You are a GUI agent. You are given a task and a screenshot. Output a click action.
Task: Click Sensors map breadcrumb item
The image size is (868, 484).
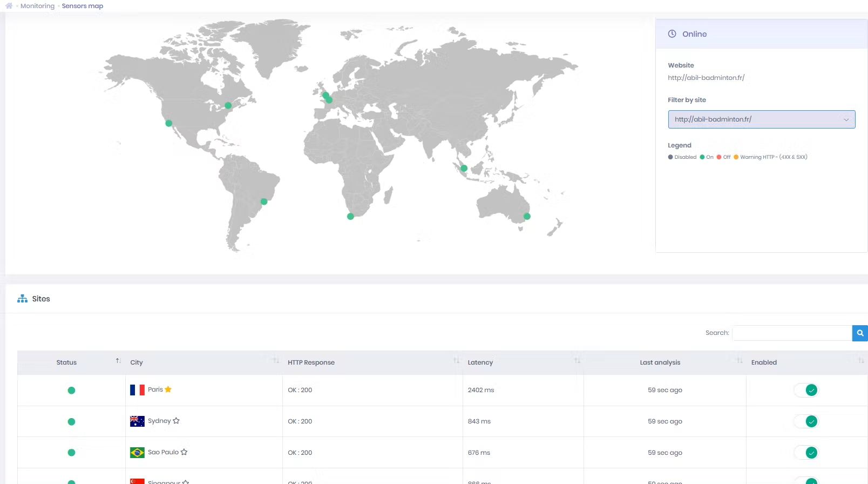point(82,6)
